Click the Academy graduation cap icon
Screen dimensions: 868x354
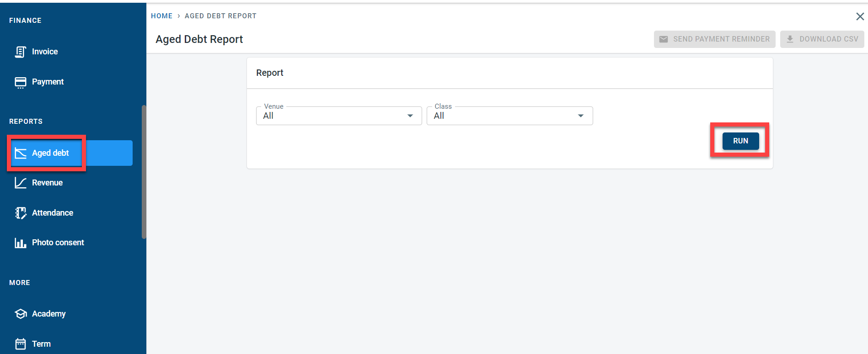(20, 314)
